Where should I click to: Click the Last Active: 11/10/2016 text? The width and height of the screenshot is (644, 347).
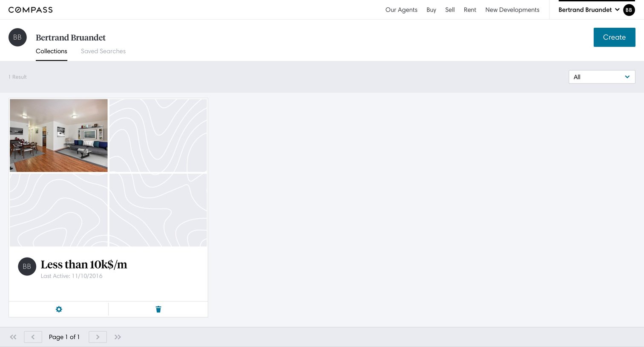[x=72, y=276]
